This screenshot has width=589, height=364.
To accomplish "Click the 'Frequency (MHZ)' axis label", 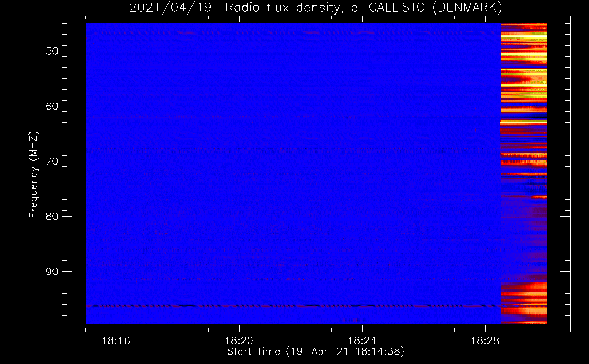I will click(x=33, y=175).
